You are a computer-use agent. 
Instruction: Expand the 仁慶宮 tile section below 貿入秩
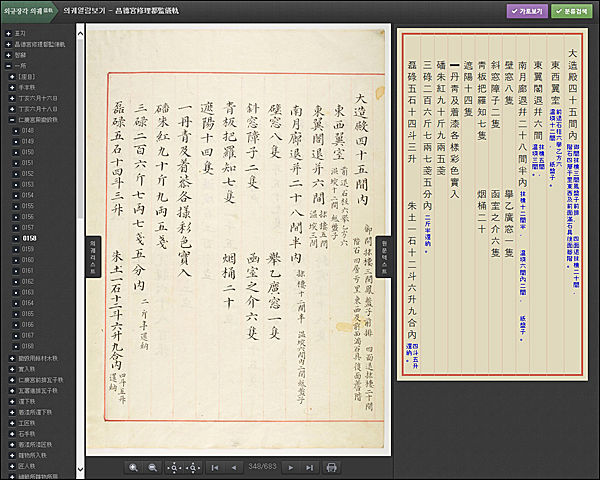pos(12,380)
